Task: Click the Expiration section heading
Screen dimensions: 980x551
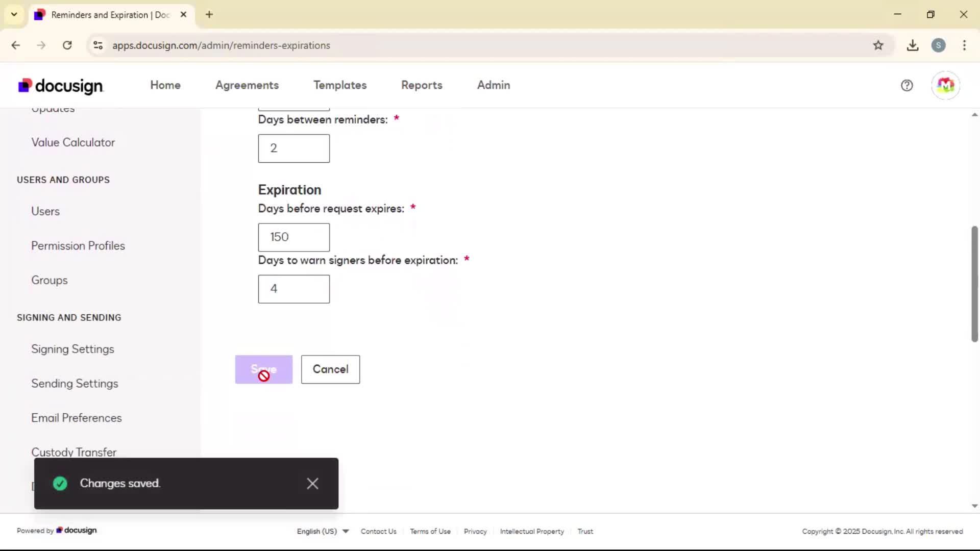Action: (289, 190)
